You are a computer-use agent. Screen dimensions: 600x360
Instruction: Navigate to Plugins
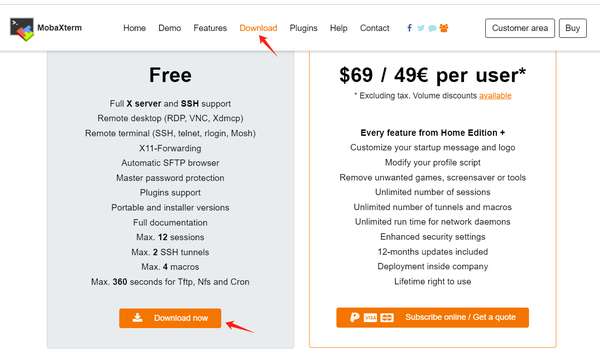click(303, 28)
